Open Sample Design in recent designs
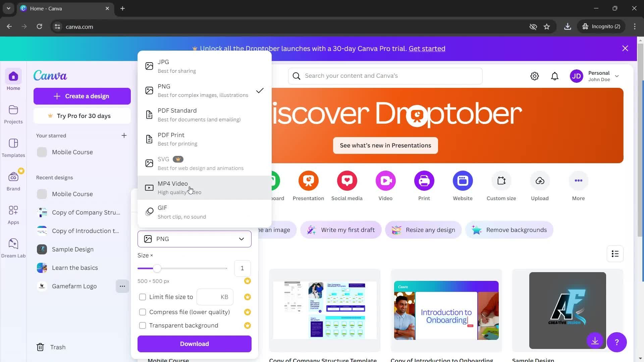This screenshot has height=362, width=644. click(x=82, y=249)
